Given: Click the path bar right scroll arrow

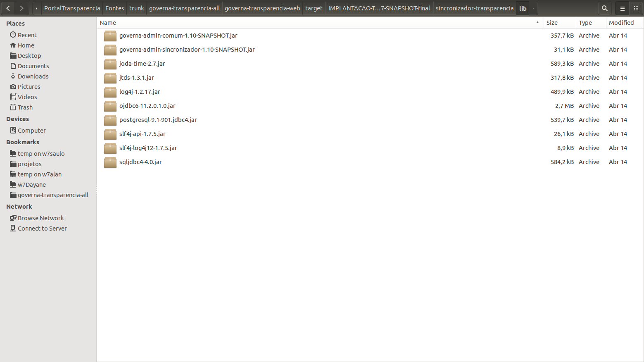Looking at the screenshot, I should [533, 8].
